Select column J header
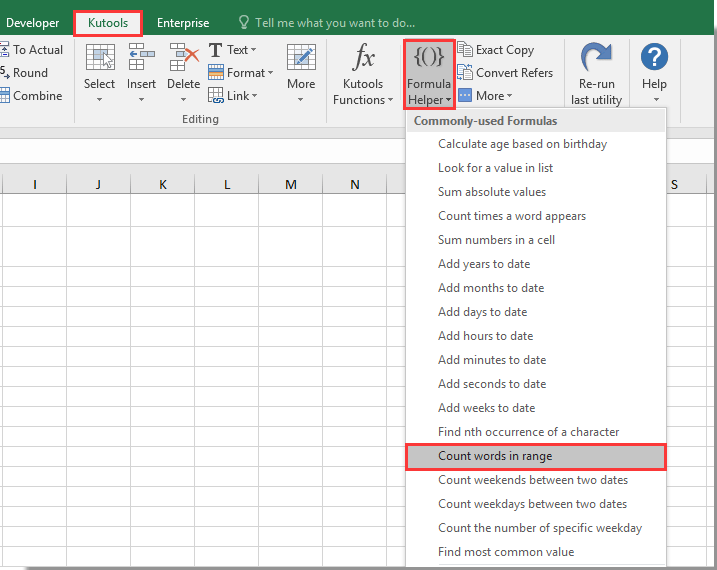Image resolution: width=717 pixels, height=570 pixels. (98, 185)
